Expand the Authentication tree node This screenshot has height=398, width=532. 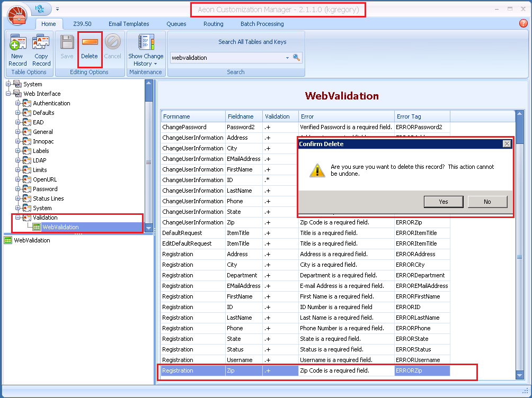tap(16, 103)
